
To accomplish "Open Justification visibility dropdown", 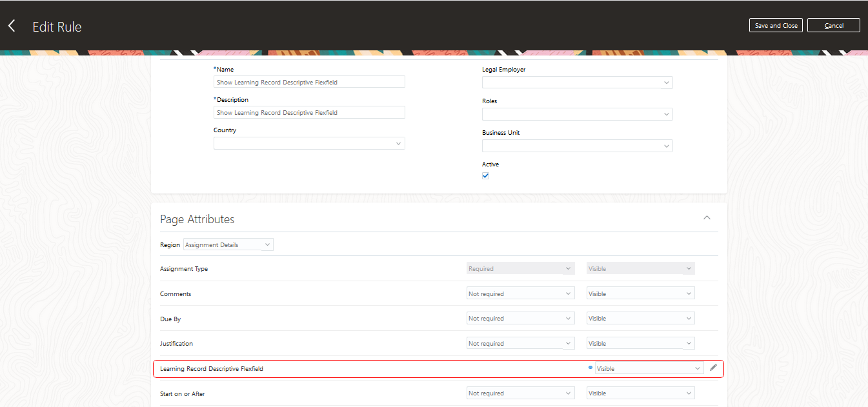I will (x=640, y=344).
